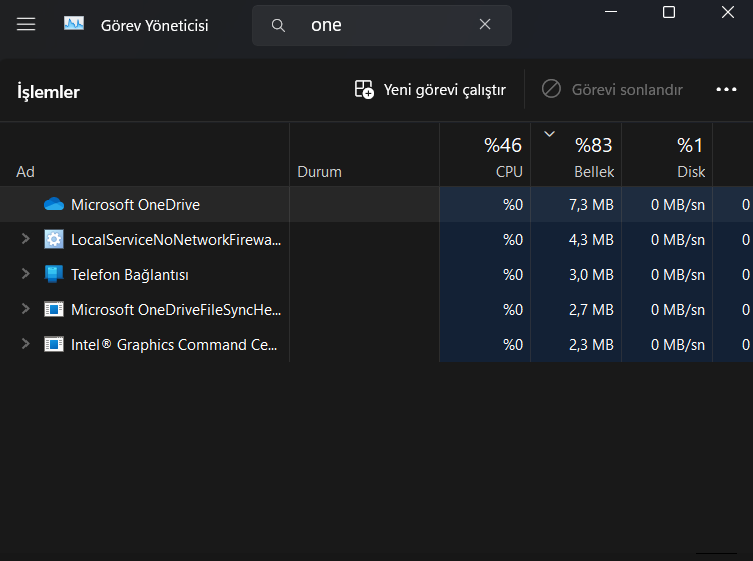
Task: Click memory value 4,3 MB
Action: click(x=591, y=240)
